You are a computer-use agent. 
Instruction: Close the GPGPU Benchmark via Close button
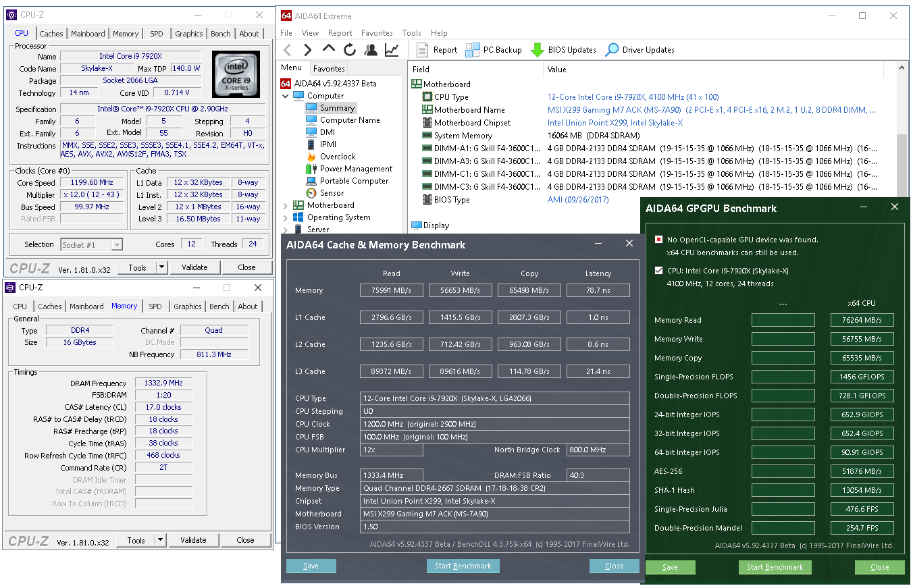879,567
